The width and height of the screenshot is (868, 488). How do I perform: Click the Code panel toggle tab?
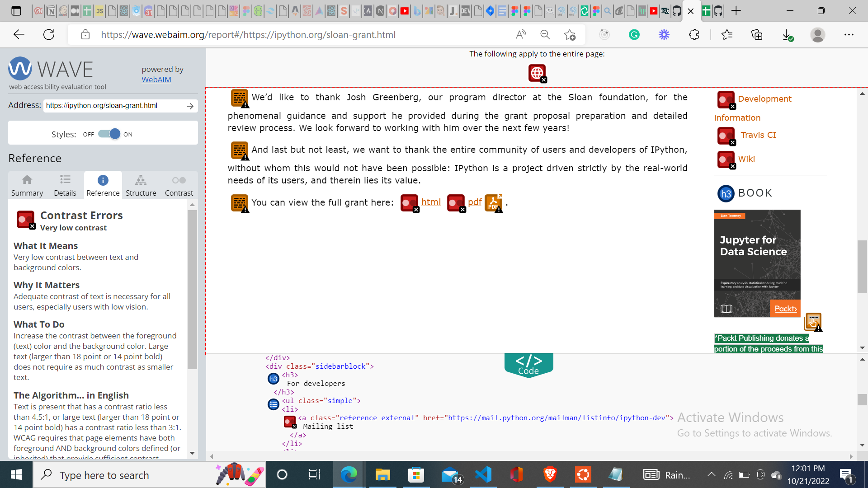pyautogui.click(x=528, y=365)
